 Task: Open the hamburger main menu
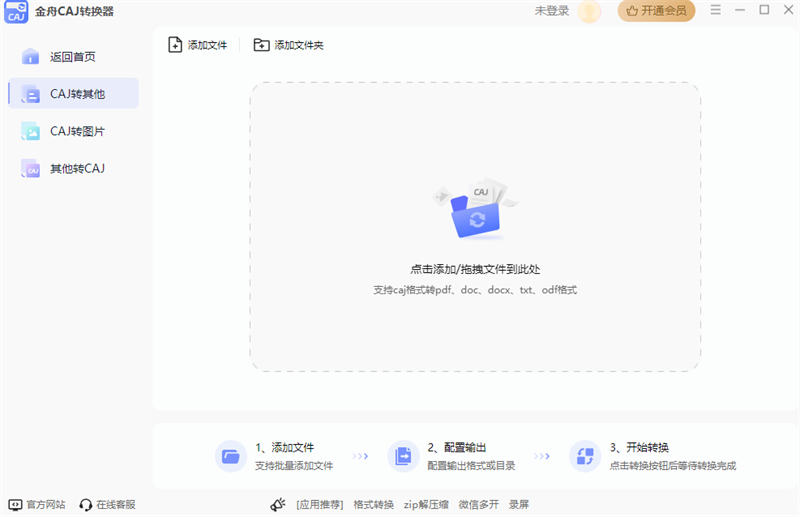pyautogui.click(x=715, y=10)
